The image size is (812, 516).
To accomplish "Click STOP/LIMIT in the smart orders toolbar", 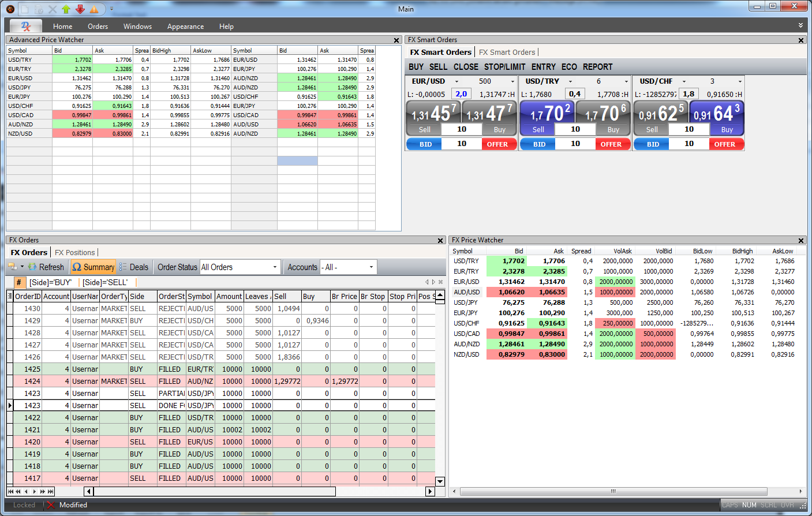I will tap(504, 67).
